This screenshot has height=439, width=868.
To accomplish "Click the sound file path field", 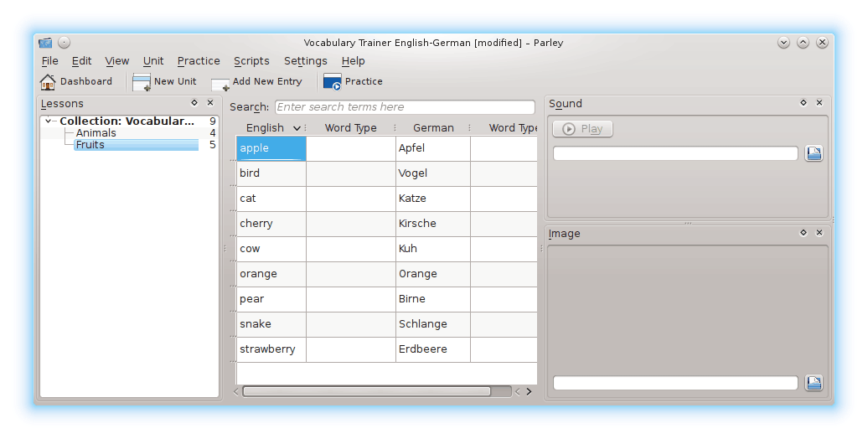I will (675, 153).
